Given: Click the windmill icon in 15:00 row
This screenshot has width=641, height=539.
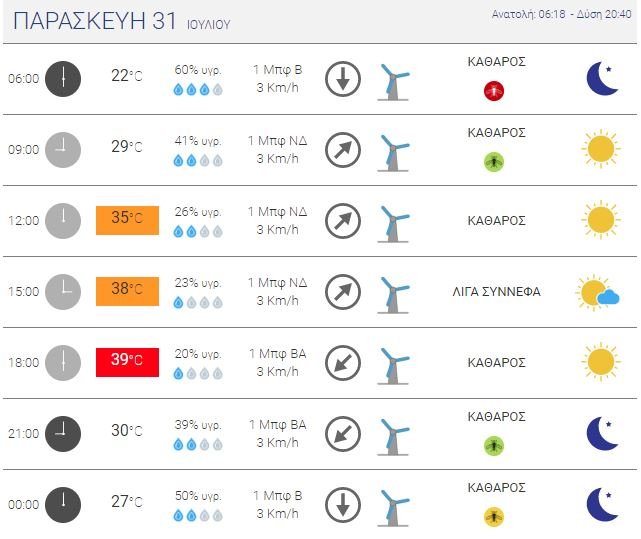Looking at the screenshot, I should tap(394, 292).
